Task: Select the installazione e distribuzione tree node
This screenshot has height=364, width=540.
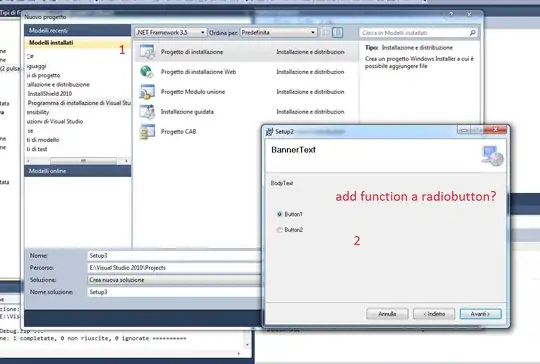Action: (x=58, y=84)
